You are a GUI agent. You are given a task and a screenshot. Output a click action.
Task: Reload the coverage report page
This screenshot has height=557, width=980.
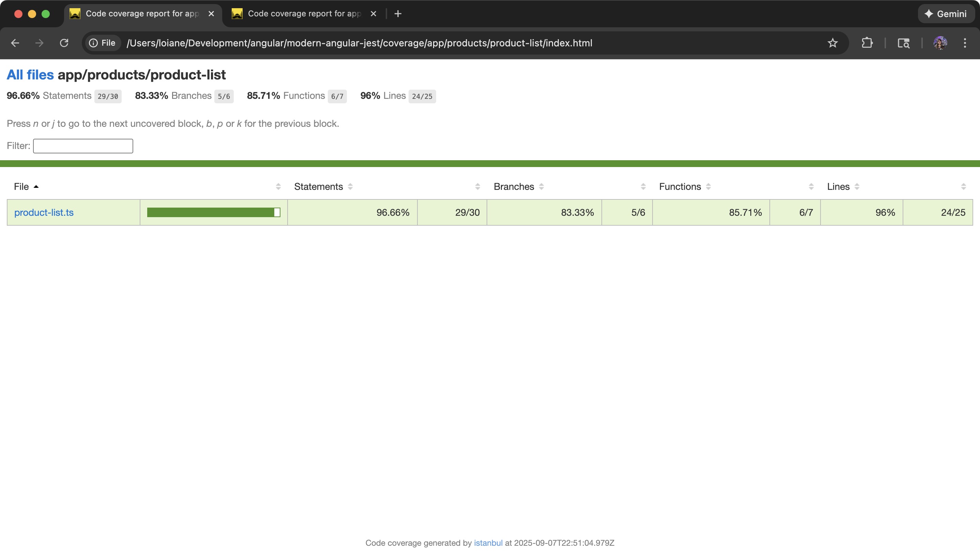click(x=64, y=43)
